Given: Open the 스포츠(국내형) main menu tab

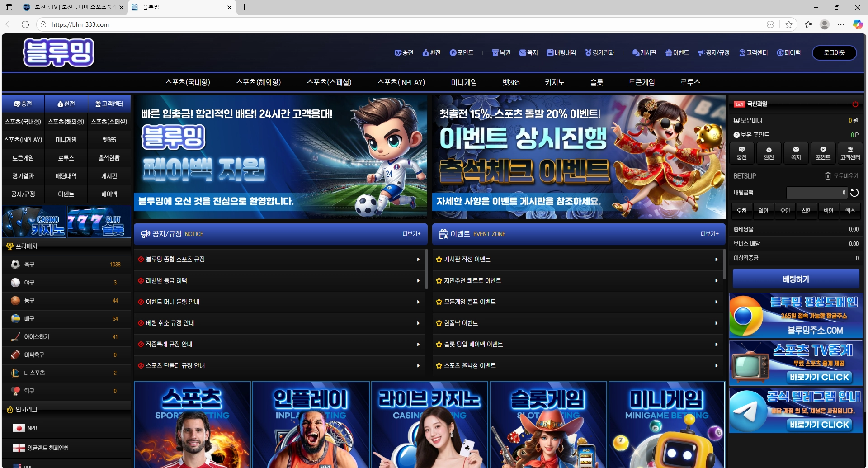Looking at the screenshot, I should [188, 82].
